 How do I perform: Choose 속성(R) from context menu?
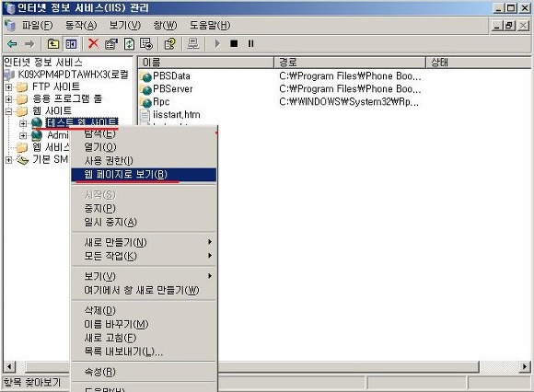click(x=144, y=372)
